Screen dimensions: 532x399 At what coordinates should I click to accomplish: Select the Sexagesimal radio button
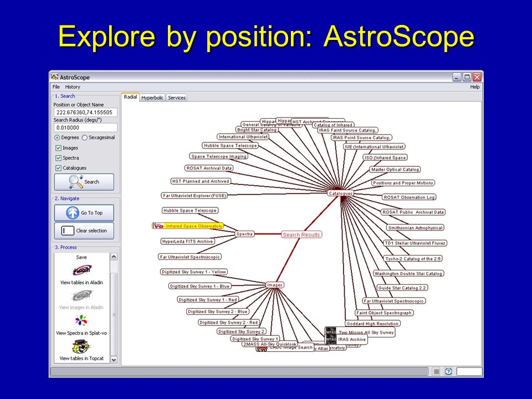coord(84,138)
